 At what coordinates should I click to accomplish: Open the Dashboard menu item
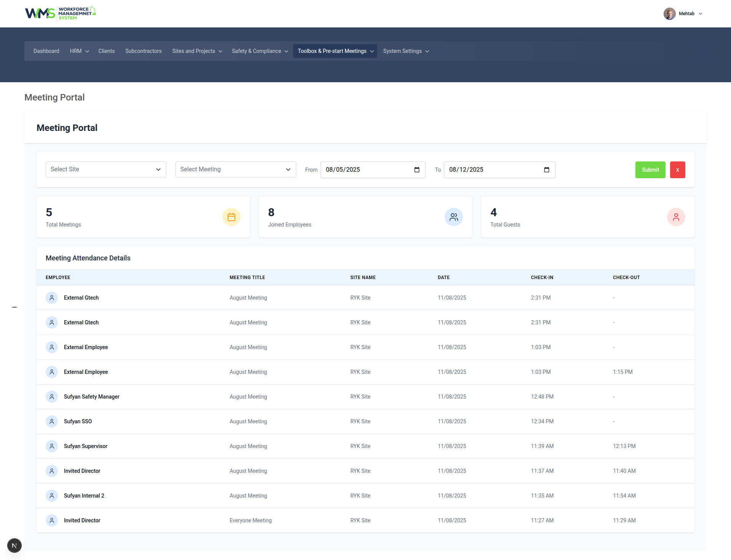click(46, 51)
